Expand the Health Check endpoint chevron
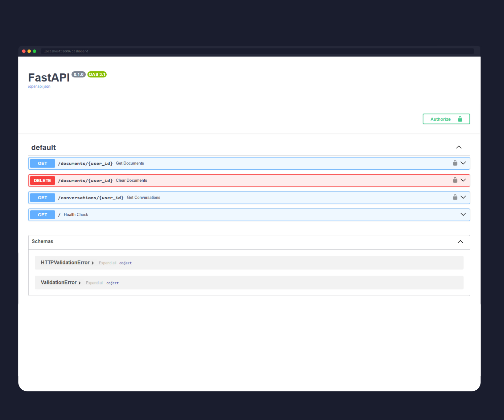The image size is (504, 420). (463, 215)
